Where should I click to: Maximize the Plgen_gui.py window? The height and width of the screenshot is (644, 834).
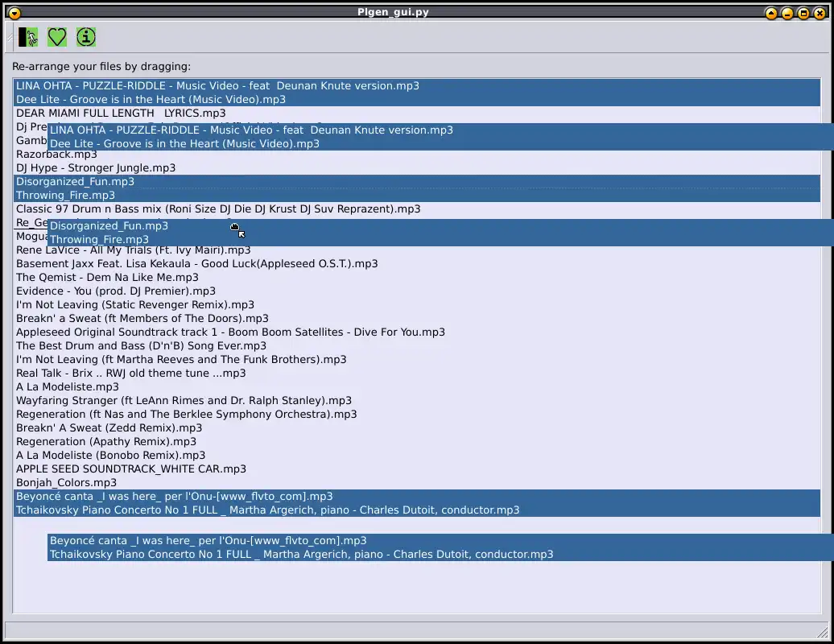click(x=803, y=13)
